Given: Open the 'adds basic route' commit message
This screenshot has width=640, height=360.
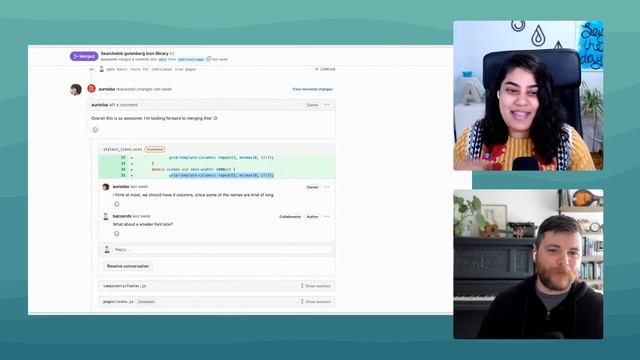Looking at the screenshot, I should click(151, 69).
